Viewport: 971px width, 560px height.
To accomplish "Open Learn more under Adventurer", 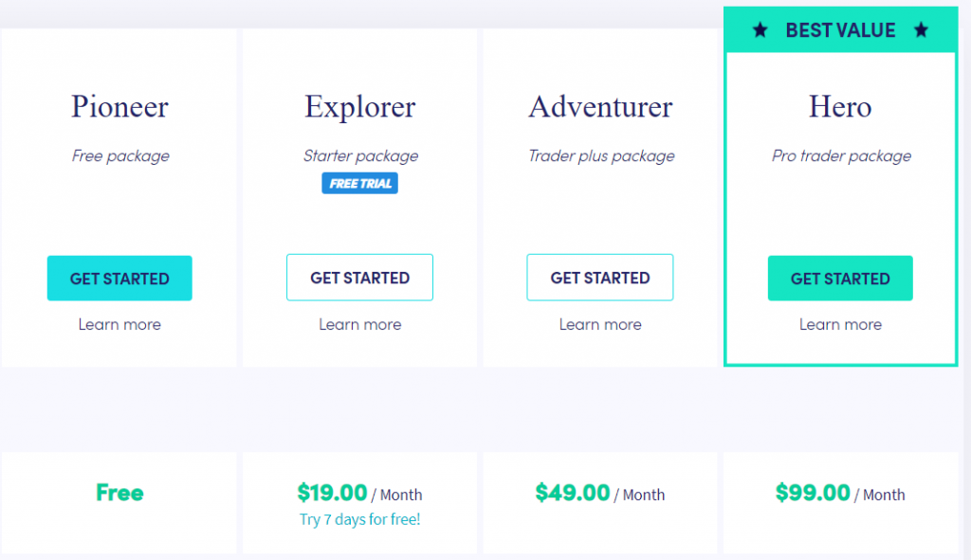I will (x=600, y=324).
